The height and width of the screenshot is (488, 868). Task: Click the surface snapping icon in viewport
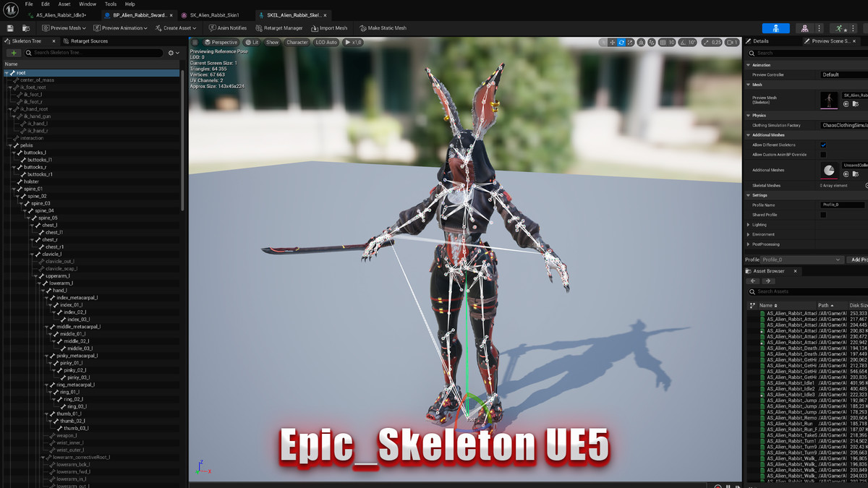pyautogui.click(x=652, y=43)
